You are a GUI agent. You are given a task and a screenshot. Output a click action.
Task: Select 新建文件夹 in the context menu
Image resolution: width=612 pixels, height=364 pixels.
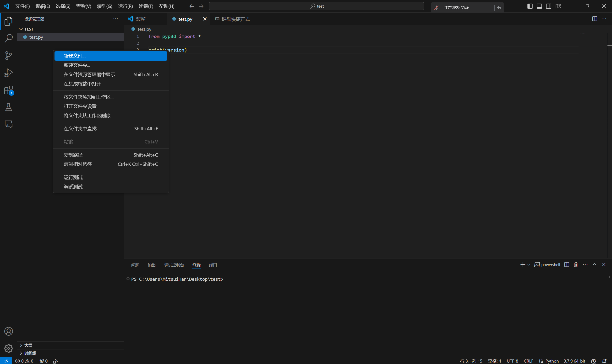tap(77, 65)
